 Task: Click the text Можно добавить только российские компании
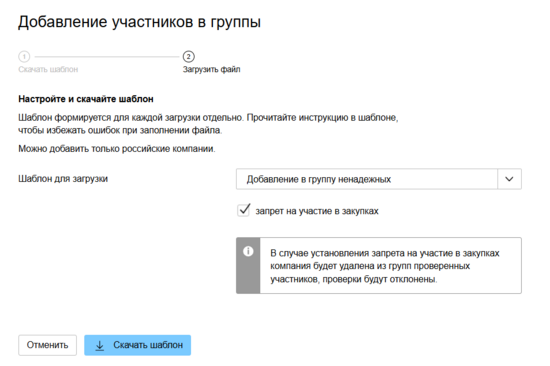[x=117, y=149]
